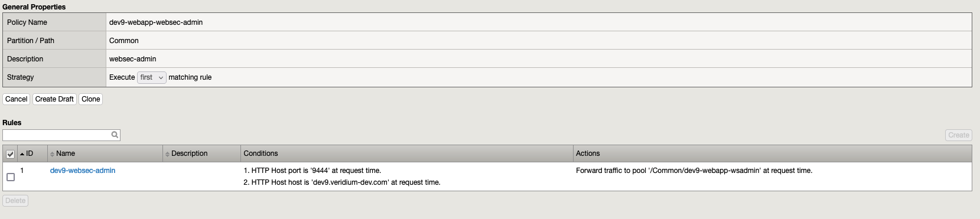Click the Conditions column header
Viewport: 980px width, 219px height.
261,153
